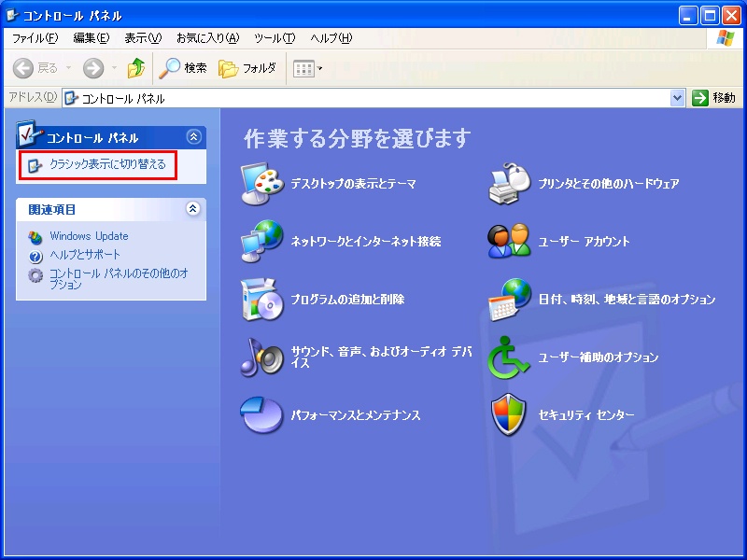This screenshot has width=747, height=560.
Task: Collapse the コントロール パネル sidebar section
Action: coord(193,137)
